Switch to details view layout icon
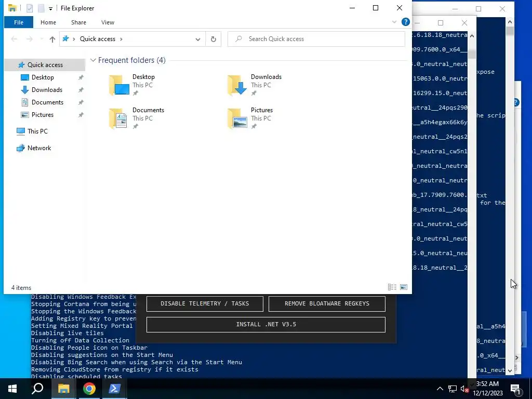The image size is (532, 399). point(392,287)
